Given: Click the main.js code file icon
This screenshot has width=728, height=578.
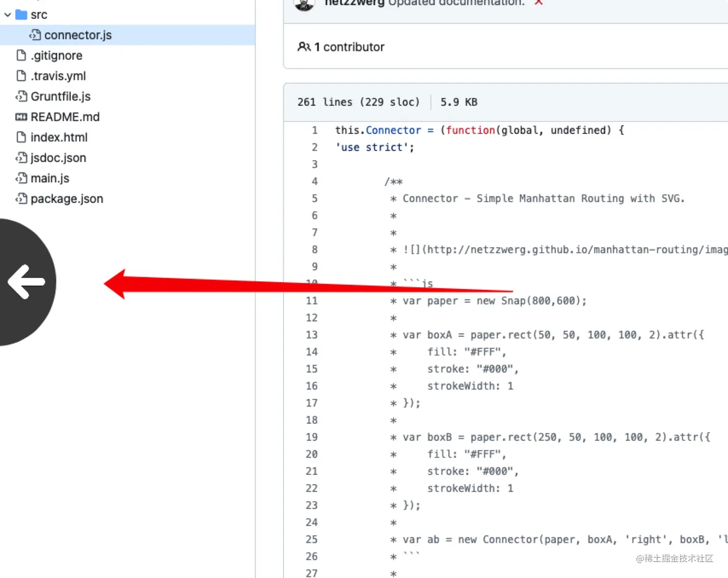Looking at the screenshot, I should (21, 178).
